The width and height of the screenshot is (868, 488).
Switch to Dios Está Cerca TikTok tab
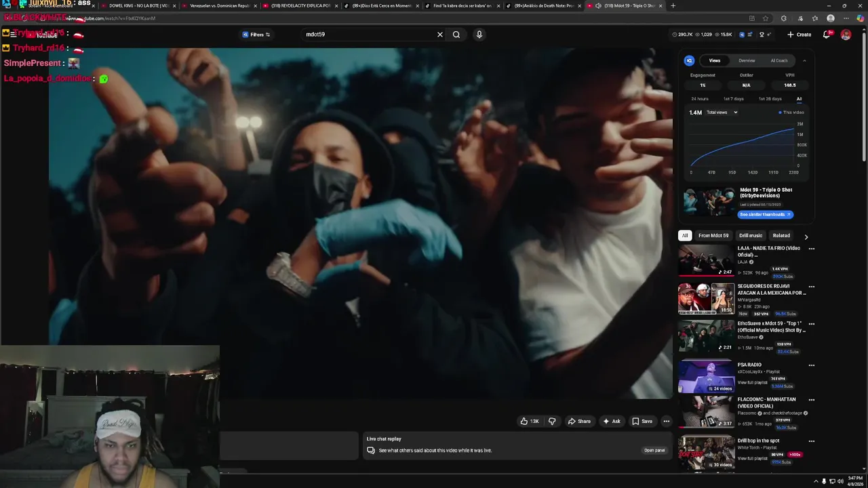(380, 5)
